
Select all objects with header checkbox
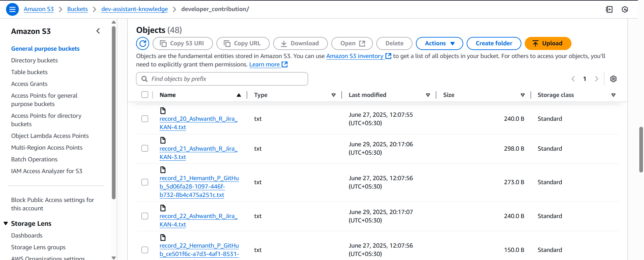coord(145,95)
